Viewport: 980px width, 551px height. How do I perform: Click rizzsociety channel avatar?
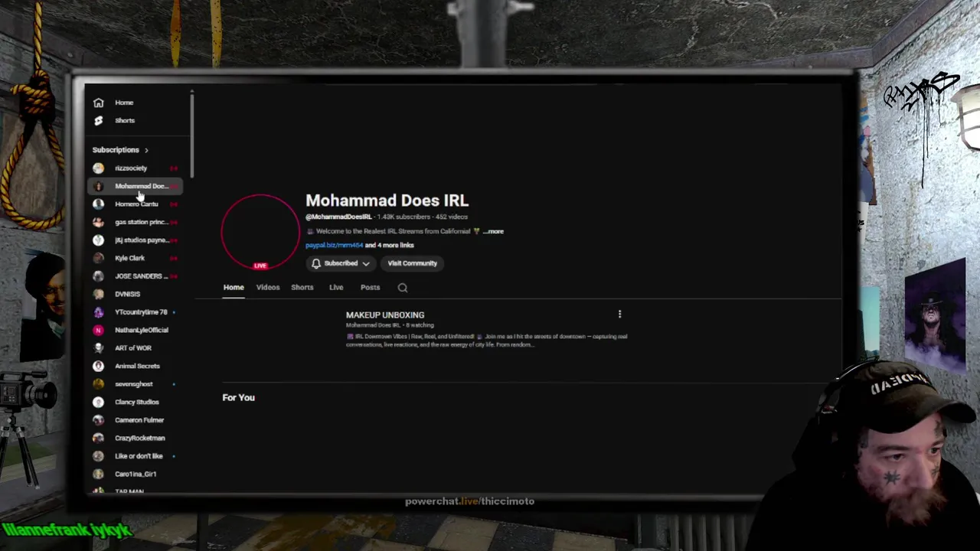point(98,168)
